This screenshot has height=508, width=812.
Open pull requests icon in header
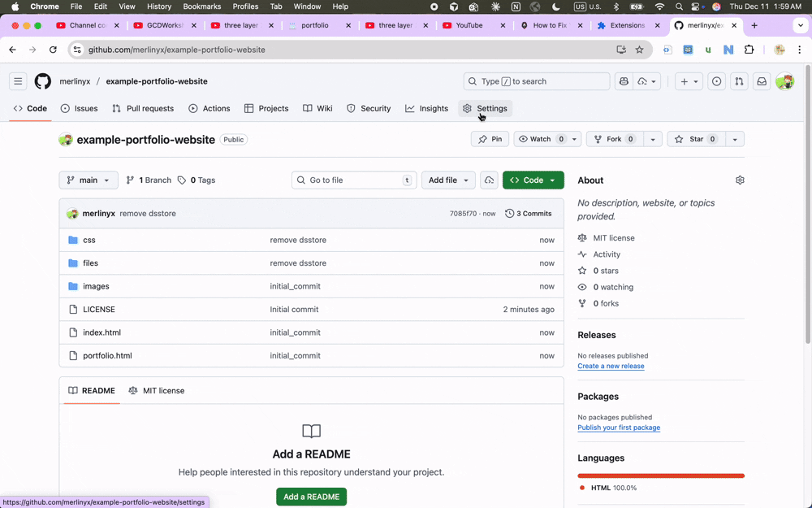740,81
